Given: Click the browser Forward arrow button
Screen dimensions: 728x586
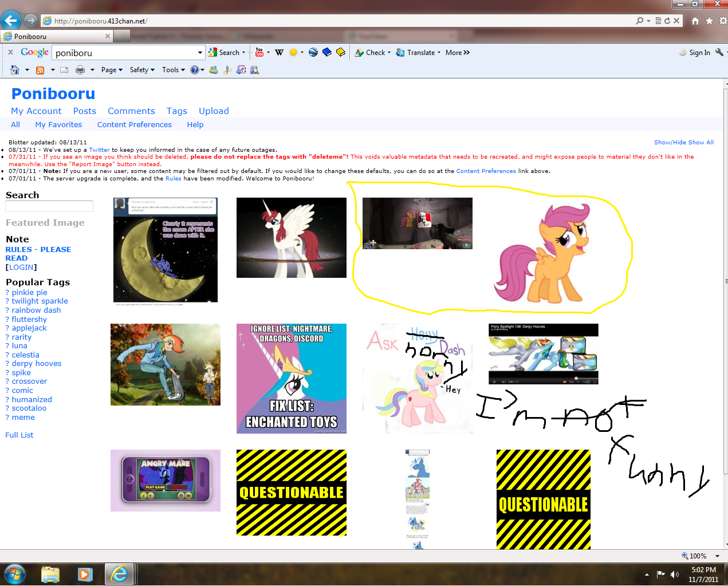Looking at the screenshot, I should 31,21.
